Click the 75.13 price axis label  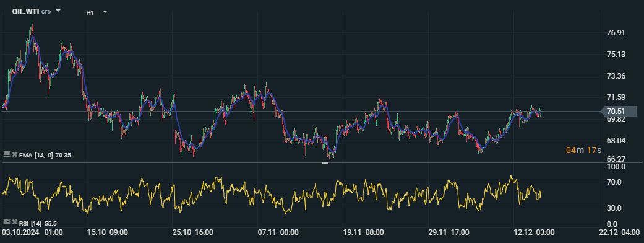coord(616,55)
